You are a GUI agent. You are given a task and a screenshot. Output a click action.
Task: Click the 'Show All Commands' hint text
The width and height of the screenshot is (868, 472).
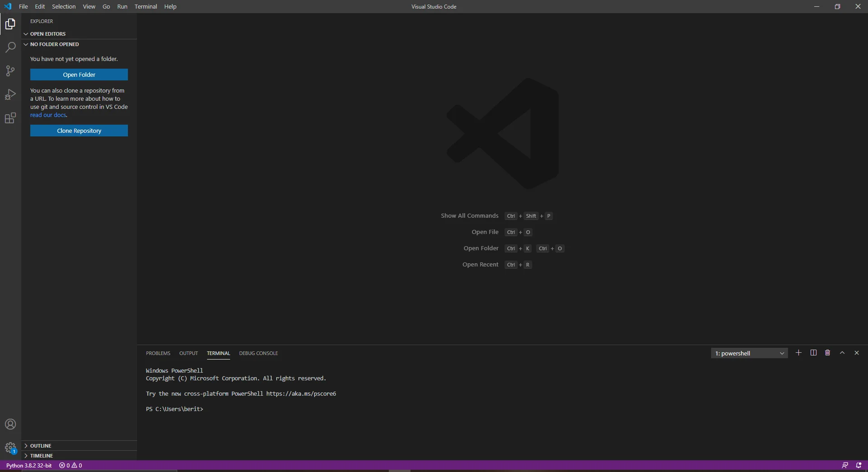pyautogui.click(x=470, y=216)
